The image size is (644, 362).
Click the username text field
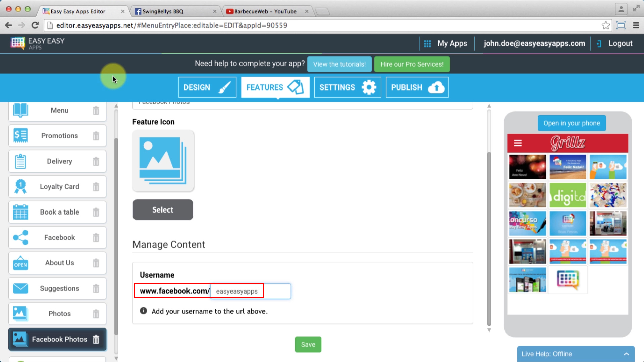[x=250, y=291]
